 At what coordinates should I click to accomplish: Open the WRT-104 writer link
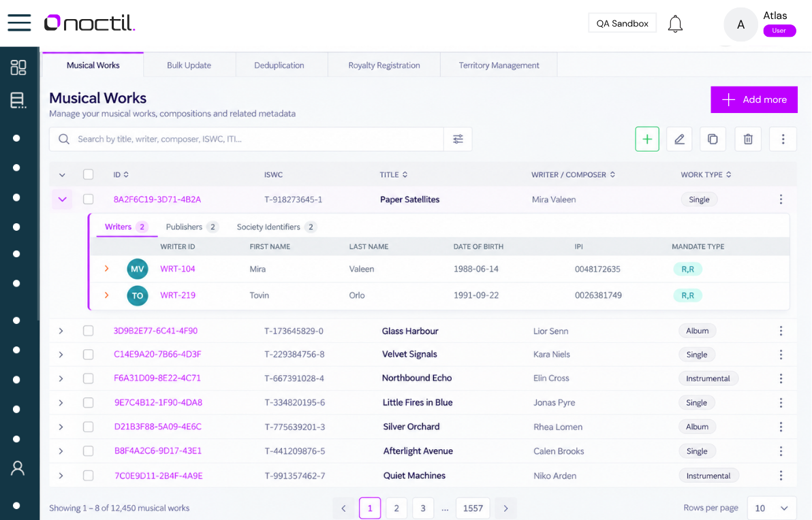[x=178, y=269]
